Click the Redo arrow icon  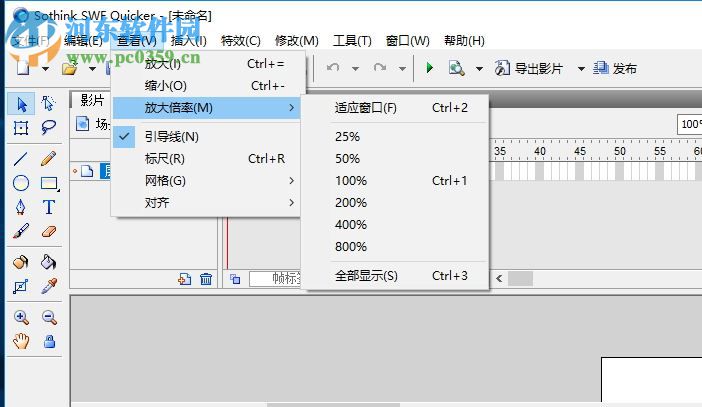[x=380, y=68]
